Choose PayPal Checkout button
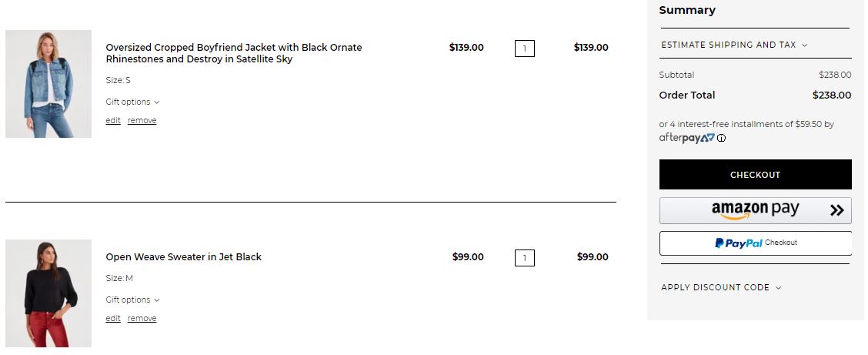Viewport: 868px width, 355px height. pyautogui.click(x=755, y=243)
